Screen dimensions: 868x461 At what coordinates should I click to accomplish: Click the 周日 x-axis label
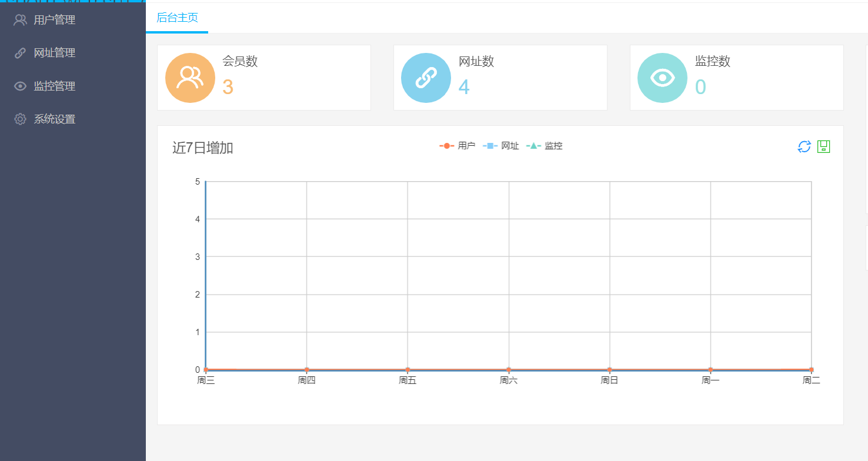(609, 380)
